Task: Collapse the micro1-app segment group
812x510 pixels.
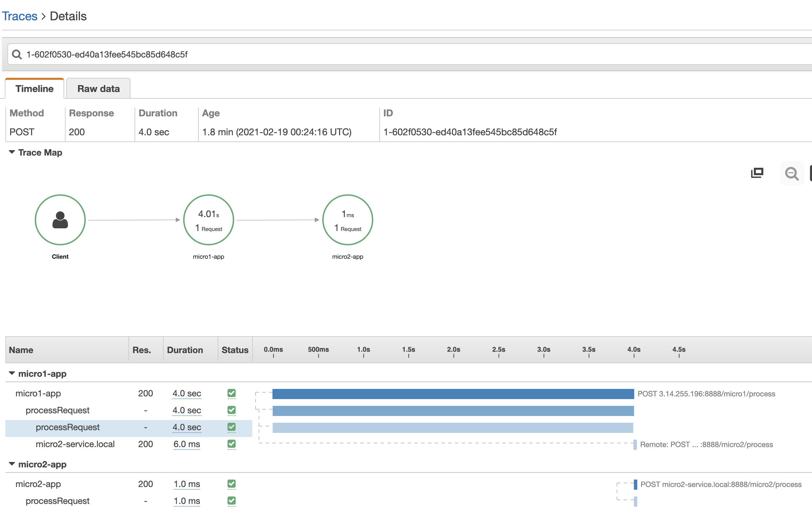Action: (12, 373)
